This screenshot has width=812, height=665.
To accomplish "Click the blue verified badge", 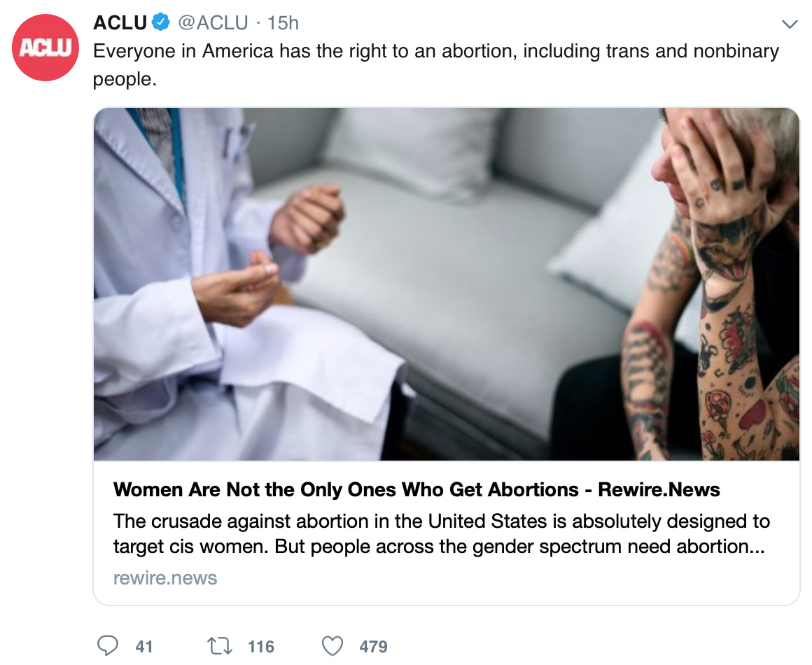I will pos(160,22).
